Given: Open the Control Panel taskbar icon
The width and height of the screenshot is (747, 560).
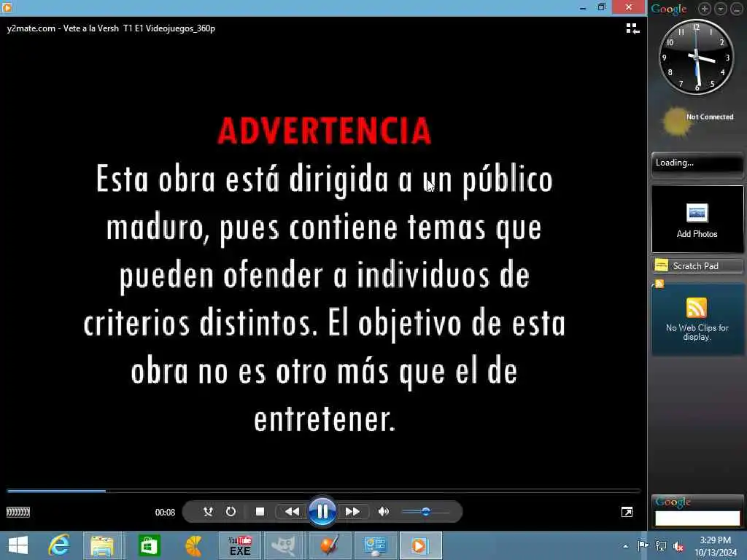Looking at the screenshot, I should tap(376, 545).
